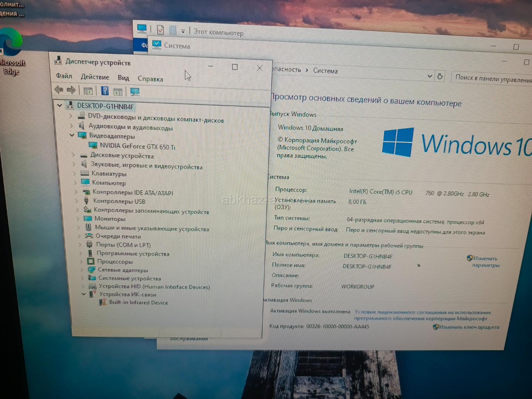Collapse the Видеоадаптеры category
532x399 pixels.
72,136
